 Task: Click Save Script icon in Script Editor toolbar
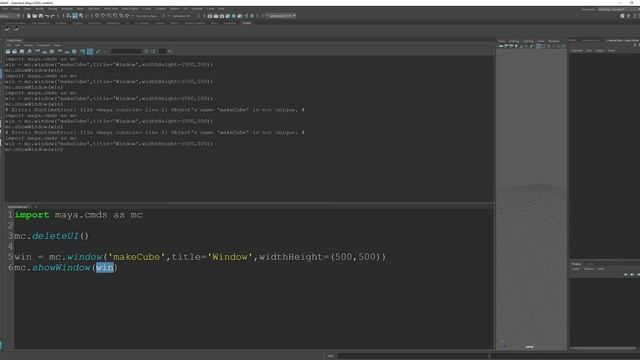coord(22,51)
